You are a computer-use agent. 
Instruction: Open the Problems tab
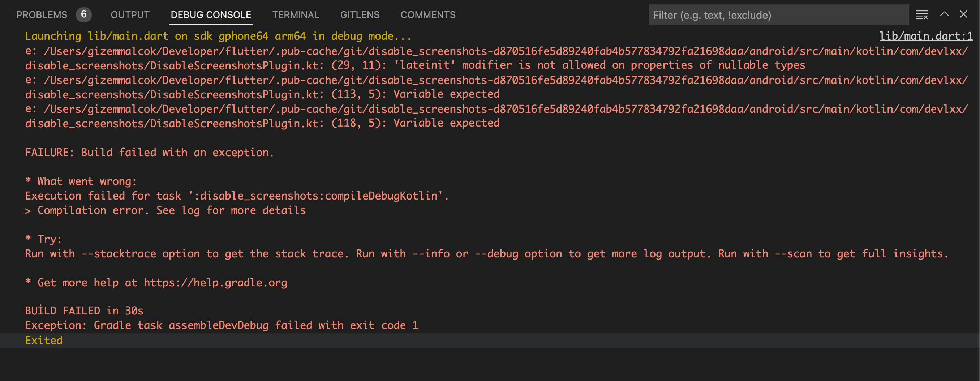pyautogui.click(x=42, y=15)
